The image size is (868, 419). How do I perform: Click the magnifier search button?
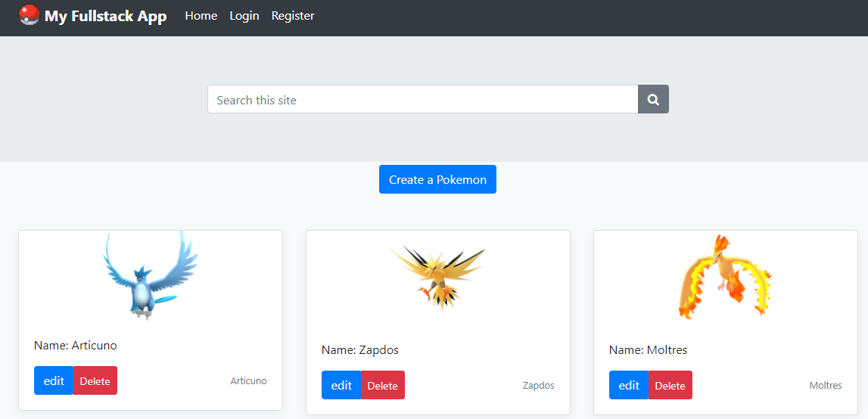click(653, 99)
